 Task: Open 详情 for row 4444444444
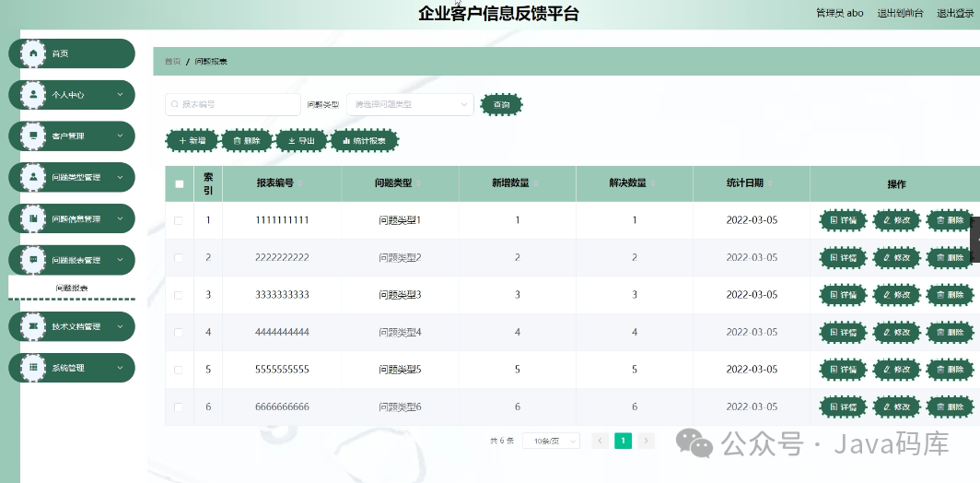(x=843, y=332)
